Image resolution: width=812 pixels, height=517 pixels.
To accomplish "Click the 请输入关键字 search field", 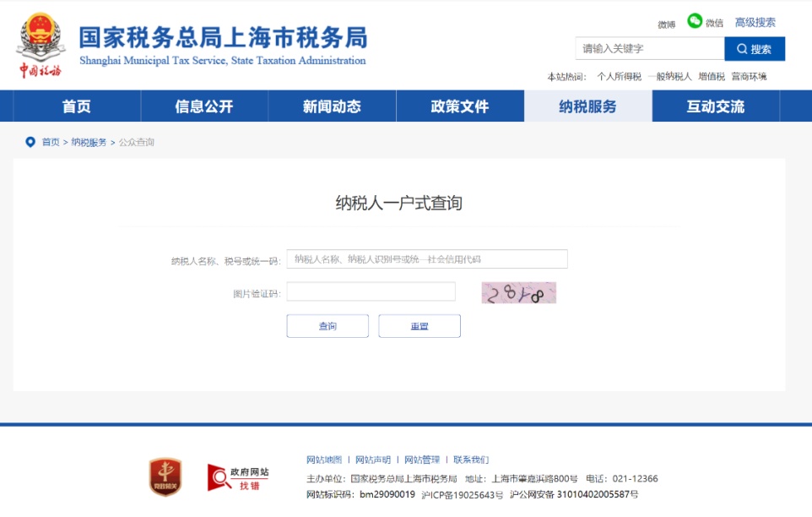I will [x=650, y=49].
